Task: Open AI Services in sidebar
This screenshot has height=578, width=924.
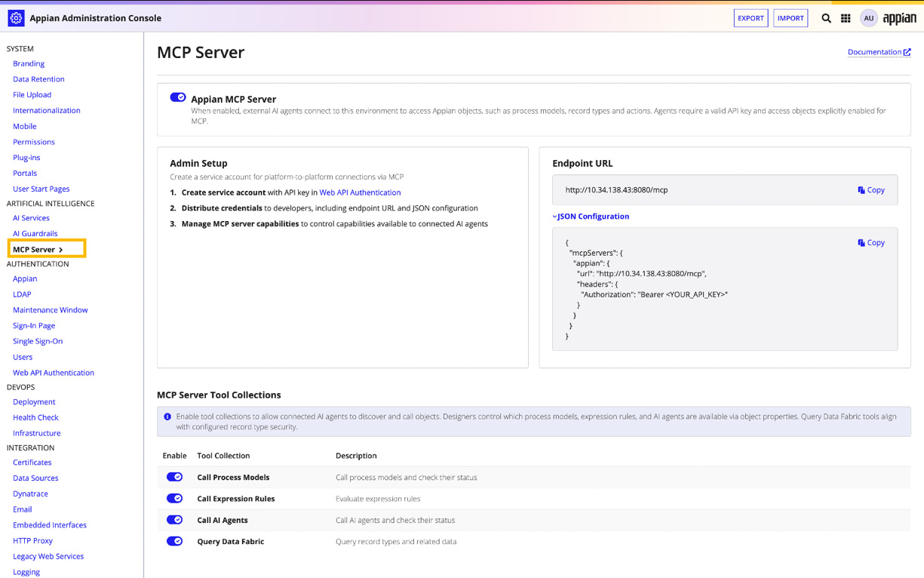Action: point(31,218)
